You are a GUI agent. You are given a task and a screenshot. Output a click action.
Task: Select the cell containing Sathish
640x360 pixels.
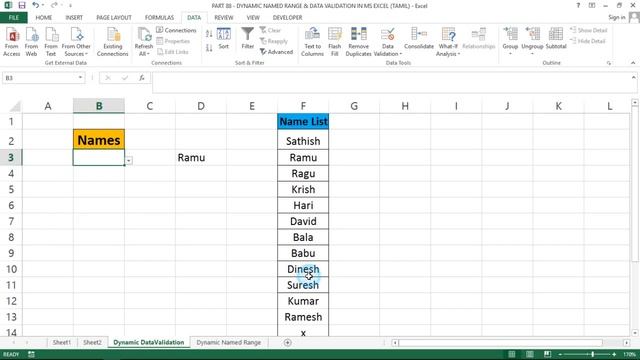[x=303, y=141]
